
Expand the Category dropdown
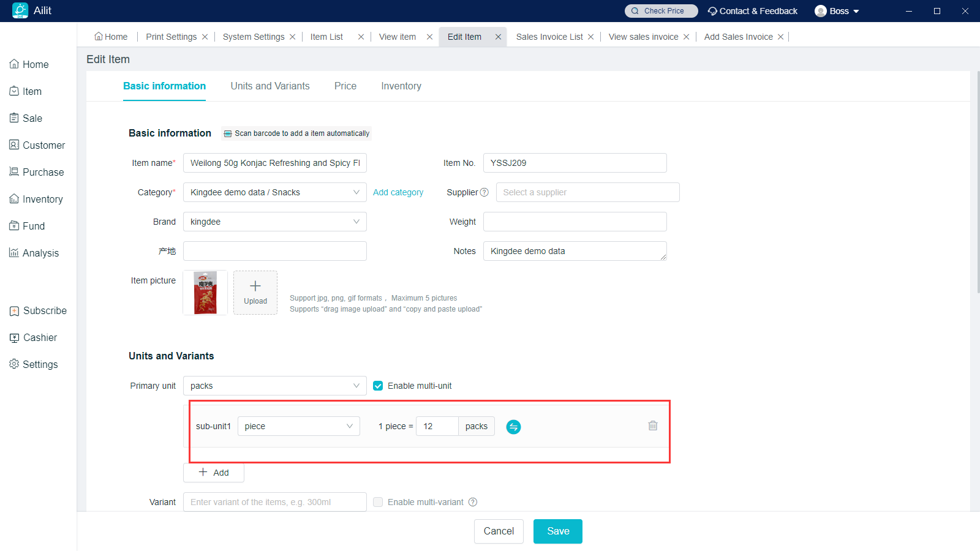(274, 192)
